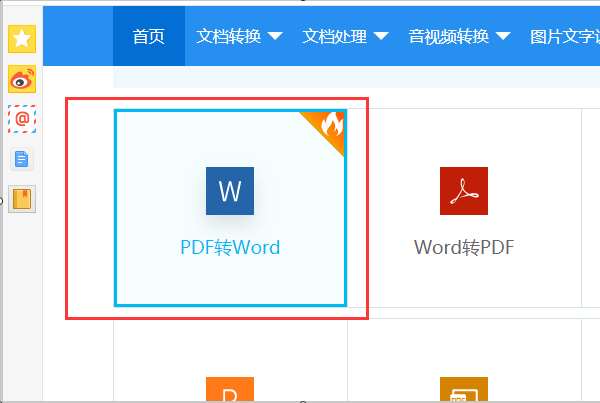This screenshot has width=600, height=403.
Task: Click the Word转PDF label
Action: coord(464,247)
